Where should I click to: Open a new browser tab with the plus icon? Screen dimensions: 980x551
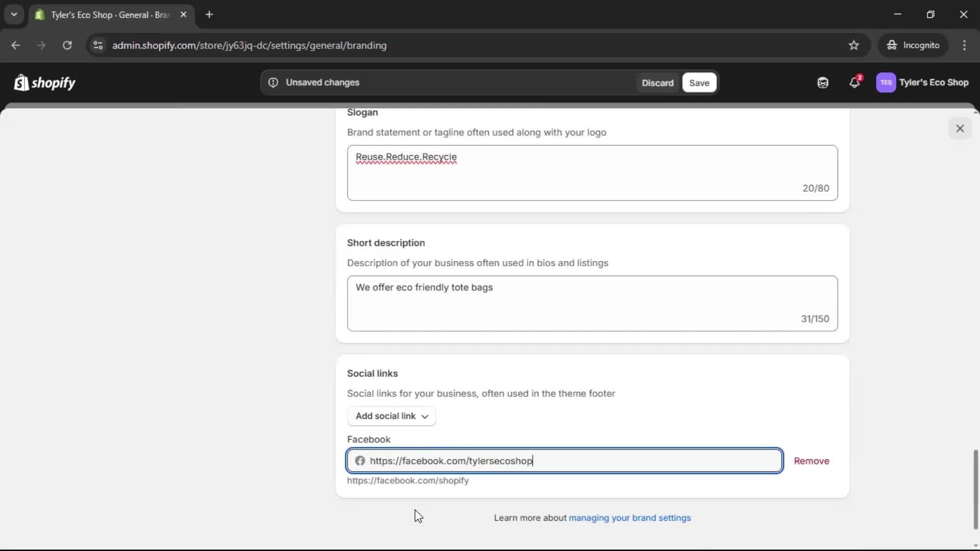point(209,15)
